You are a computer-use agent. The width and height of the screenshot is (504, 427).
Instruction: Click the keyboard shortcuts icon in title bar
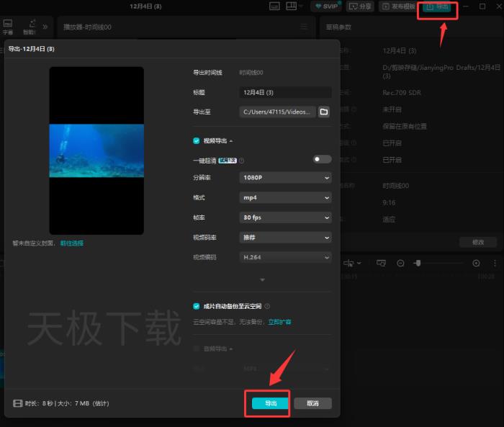click(x=275, y=6)
